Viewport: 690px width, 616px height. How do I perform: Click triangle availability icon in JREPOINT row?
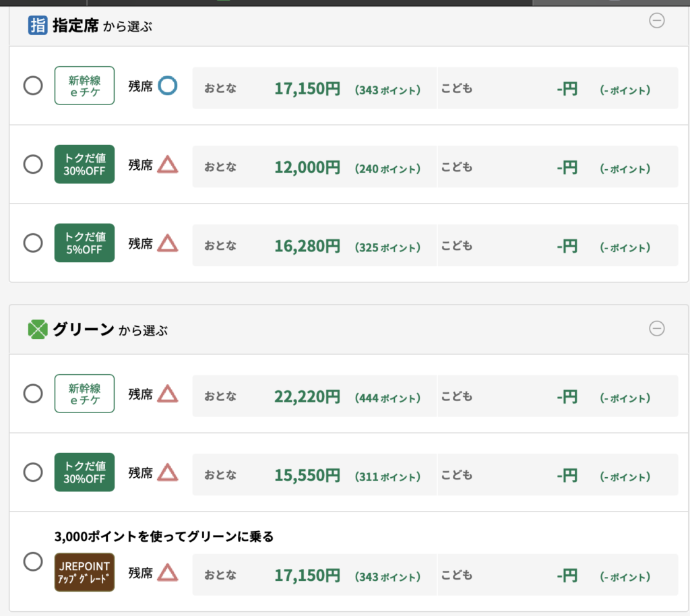168,572
